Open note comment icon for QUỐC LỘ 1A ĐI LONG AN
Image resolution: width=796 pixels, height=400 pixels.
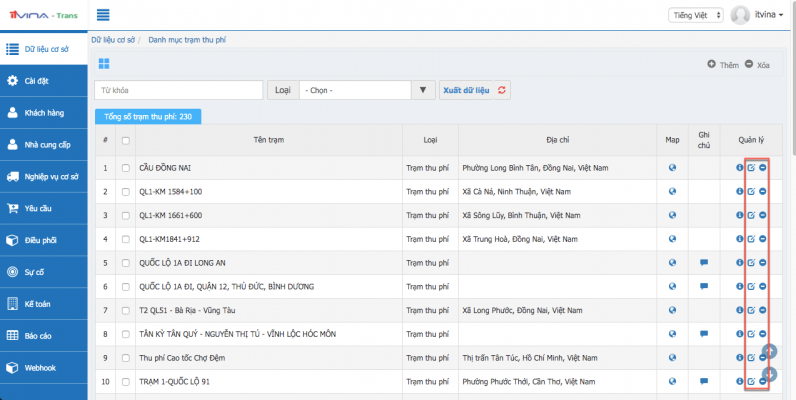click(x=704, y=263)
